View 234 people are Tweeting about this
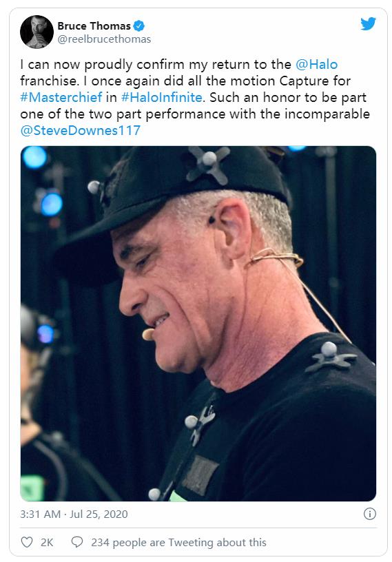Viewport: 392px width, 562px height. coord(178,542)
